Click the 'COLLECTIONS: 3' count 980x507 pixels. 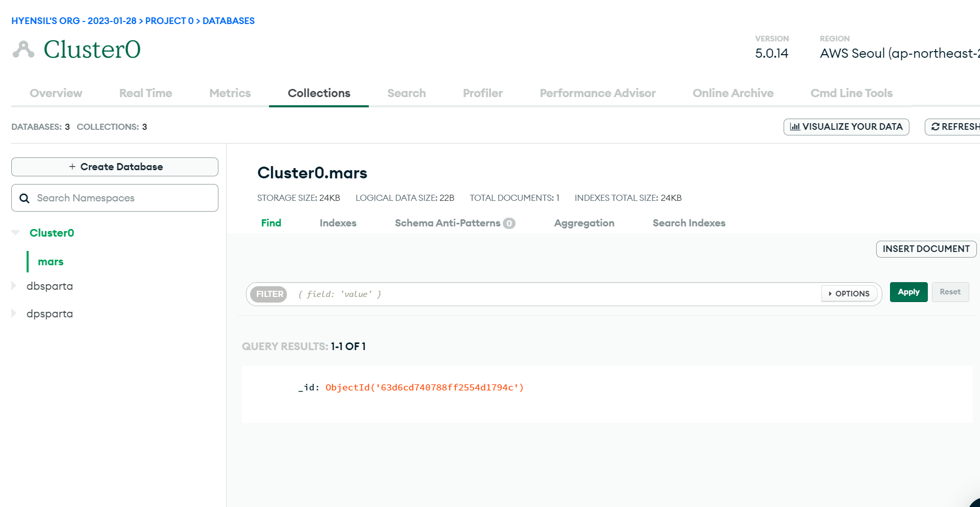tap(112, 127)
